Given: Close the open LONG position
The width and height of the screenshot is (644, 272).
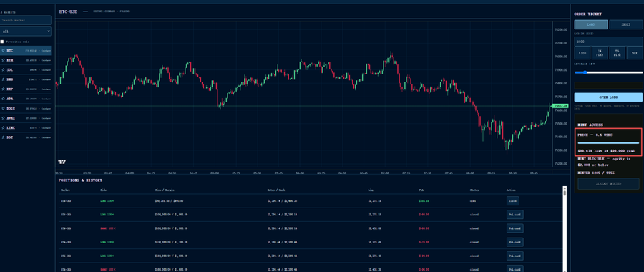Looking at the screenshot, I should [x=512, y=201].
